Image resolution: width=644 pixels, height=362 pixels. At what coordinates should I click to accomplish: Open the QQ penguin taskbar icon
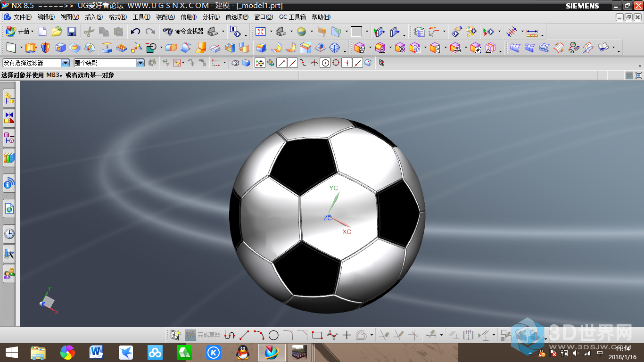(x=242, y=352)
